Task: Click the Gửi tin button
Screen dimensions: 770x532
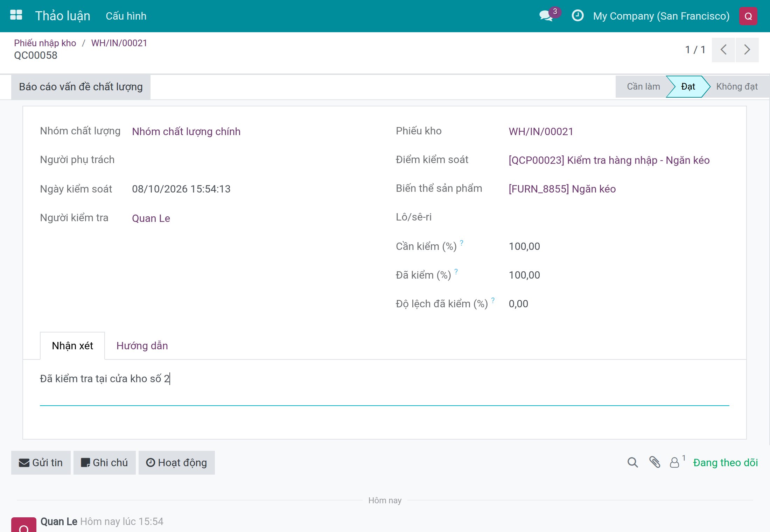Action: [x=41, y=463]
